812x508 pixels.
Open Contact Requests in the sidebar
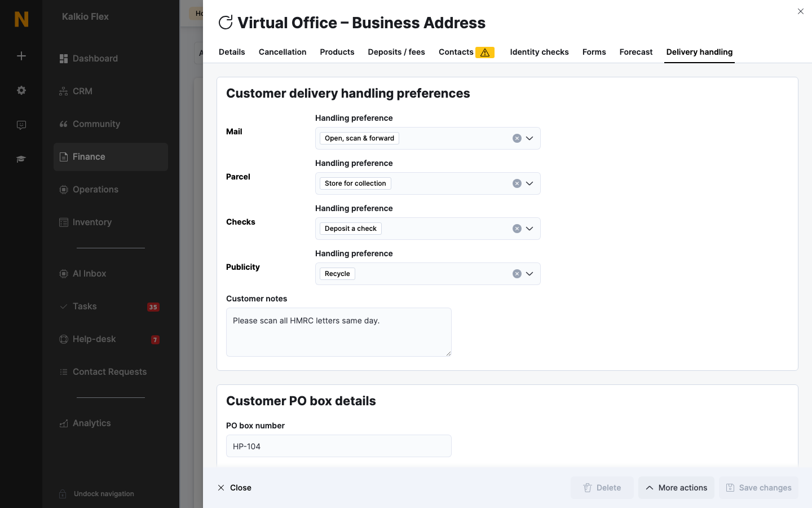pos(111,372)
